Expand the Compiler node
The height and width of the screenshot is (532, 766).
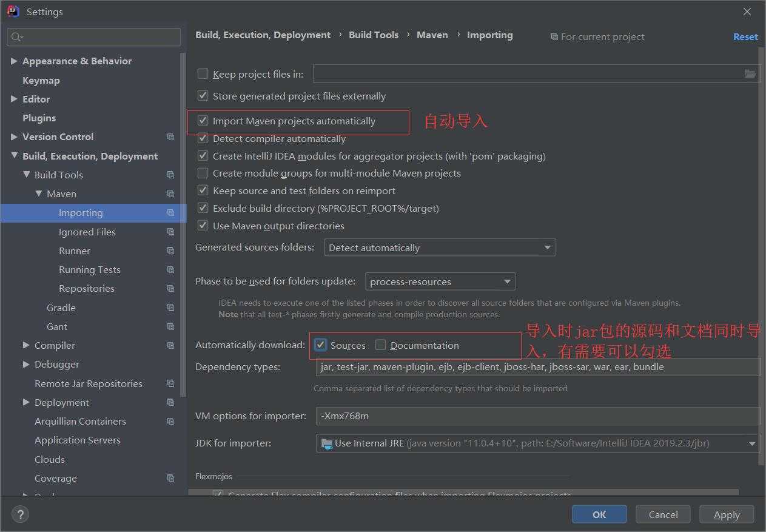tap(26, 345)
